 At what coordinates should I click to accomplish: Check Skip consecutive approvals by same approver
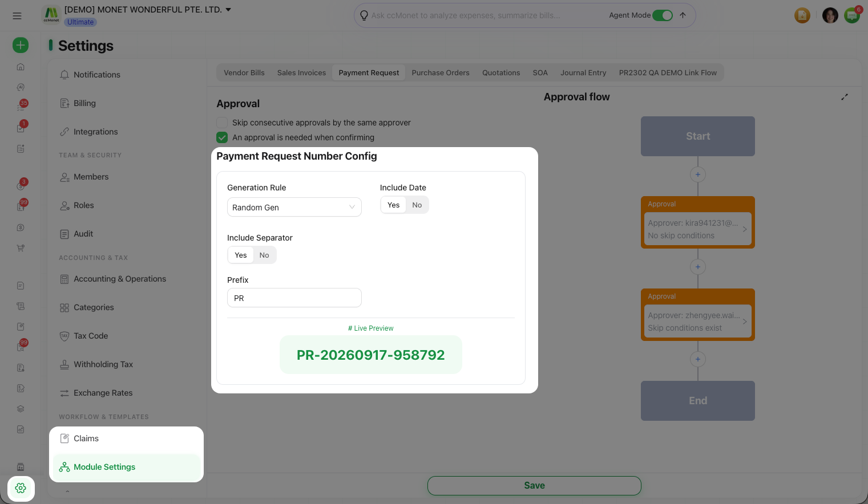tap(222, 123)
